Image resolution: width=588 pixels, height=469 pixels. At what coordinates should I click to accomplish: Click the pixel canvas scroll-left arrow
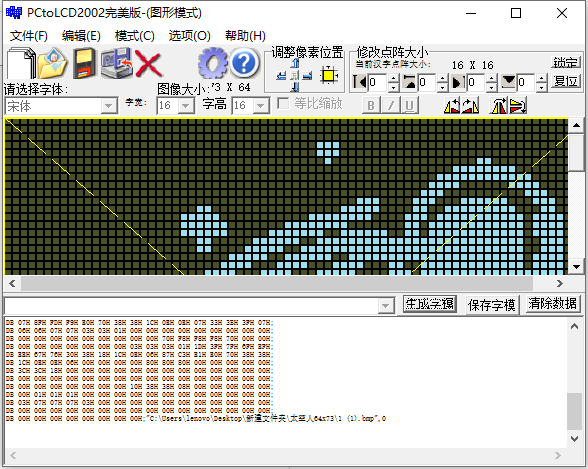[12, 283]
